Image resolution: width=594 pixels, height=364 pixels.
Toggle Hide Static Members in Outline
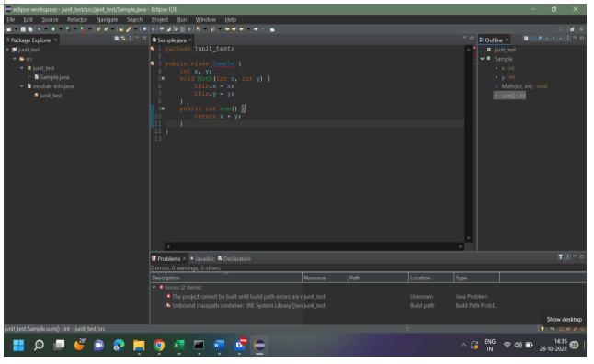[547, 38]
